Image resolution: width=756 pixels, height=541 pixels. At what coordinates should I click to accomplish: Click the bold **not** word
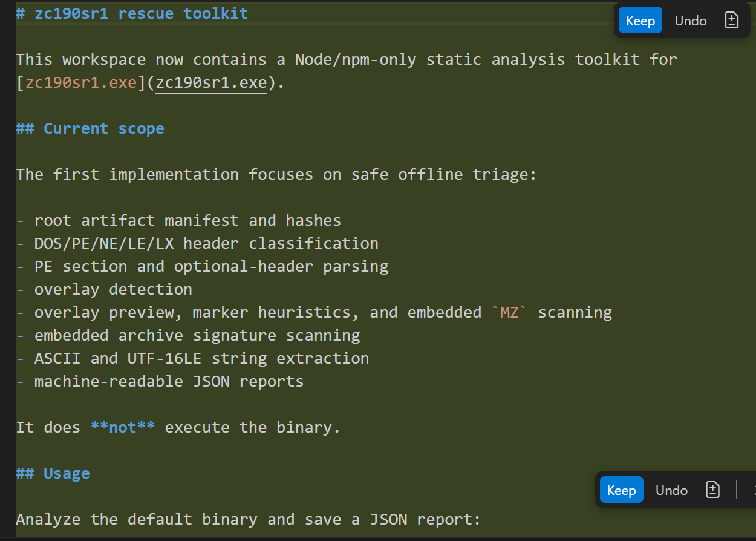[123, 428]
